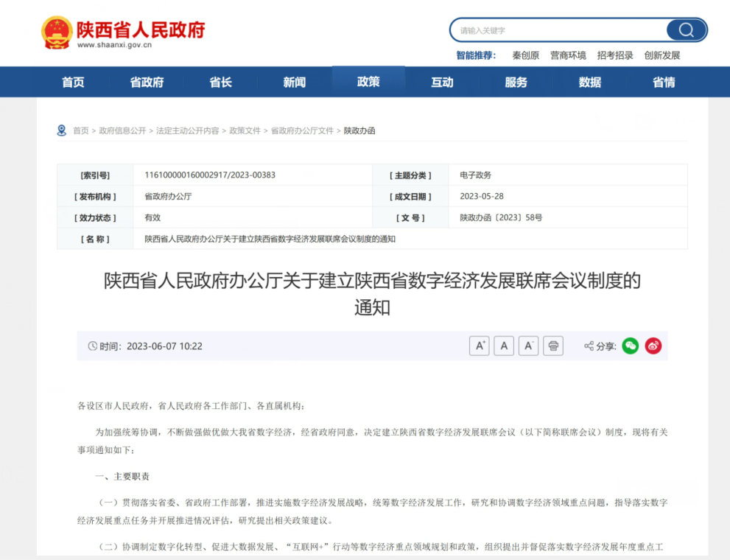Open the 互动 navigation tab
730x560 pixels.
(442, 83)
